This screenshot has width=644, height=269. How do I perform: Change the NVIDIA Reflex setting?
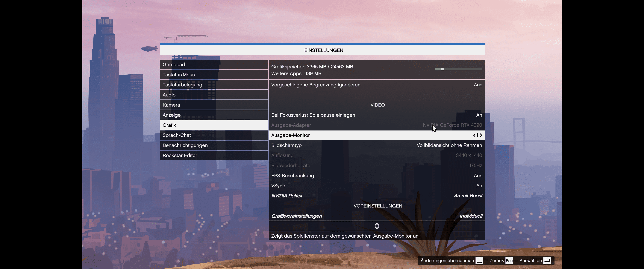pyautogui.click(x=377, y=196)
